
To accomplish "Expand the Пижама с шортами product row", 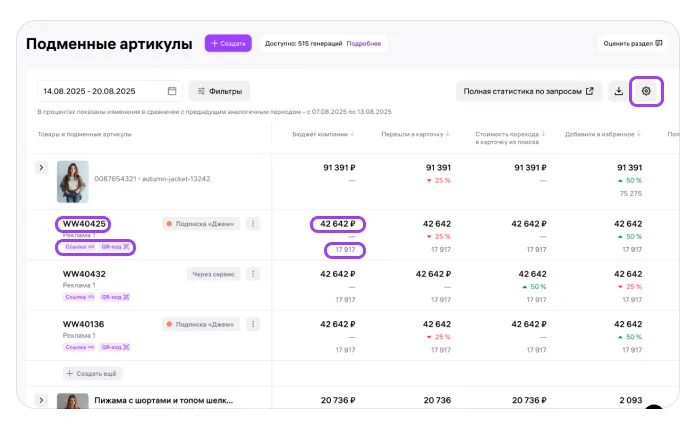I will click(41, 400).
